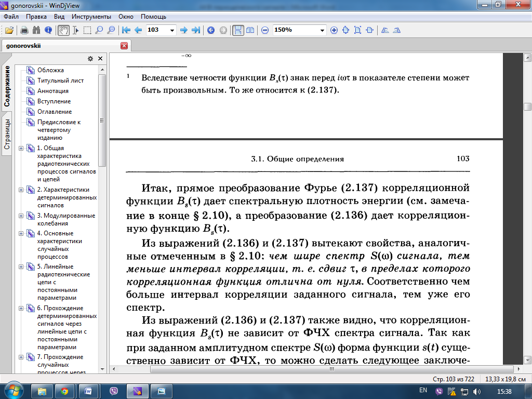Click the horizontal scrollbar thumb under document
Image resolution: width=532 pixels, height=399 pixels.
point(332,369)
